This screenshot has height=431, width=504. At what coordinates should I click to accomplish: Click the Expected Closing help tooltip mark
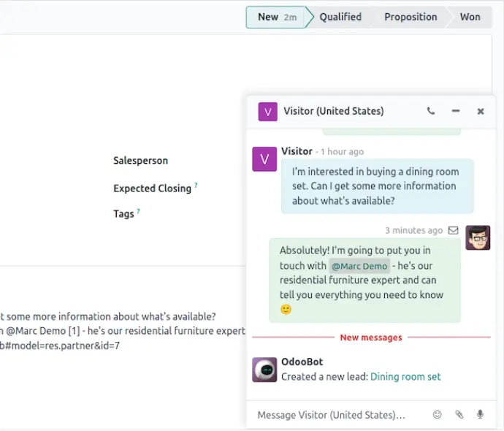pos(196,185)
